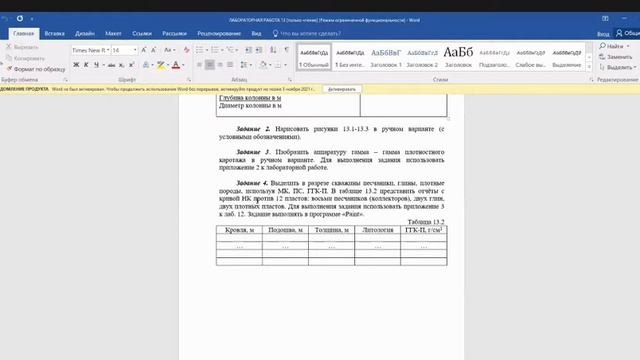Apply paragraph shading fill
Viewport: 640px width, 360px height.
click(263, 64)
